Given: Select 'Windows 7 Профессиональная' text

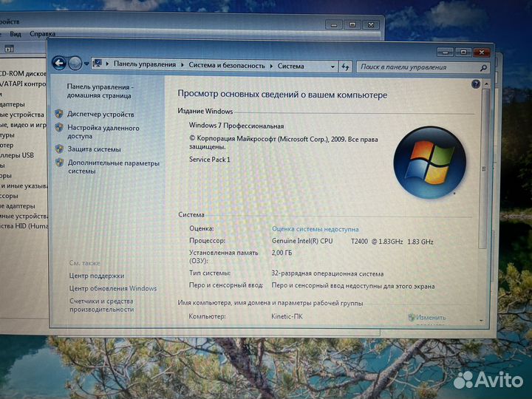Looking at the screenshot, I should pos(236,126).
